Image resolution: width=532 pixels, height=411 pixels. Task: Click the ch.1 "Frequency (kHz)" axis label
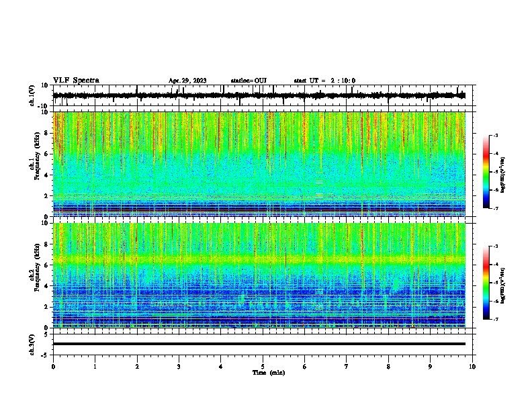37,156
